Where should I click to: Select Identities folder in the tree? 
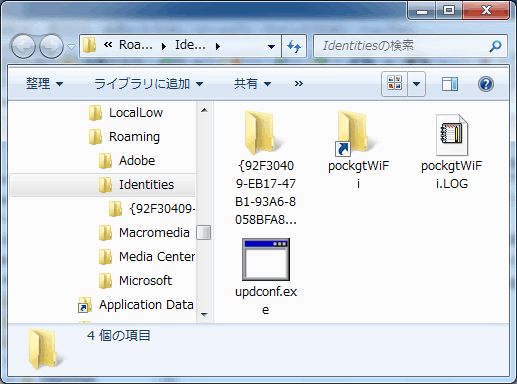pos(147,185)
